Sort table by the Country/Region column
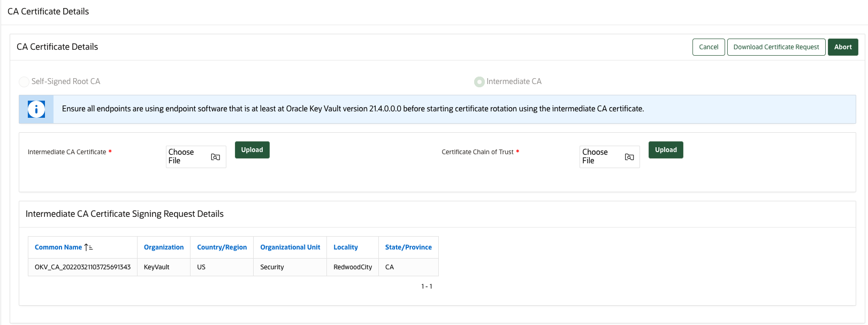The height and width of the screenshot is (325, 868). coord(222,247)
